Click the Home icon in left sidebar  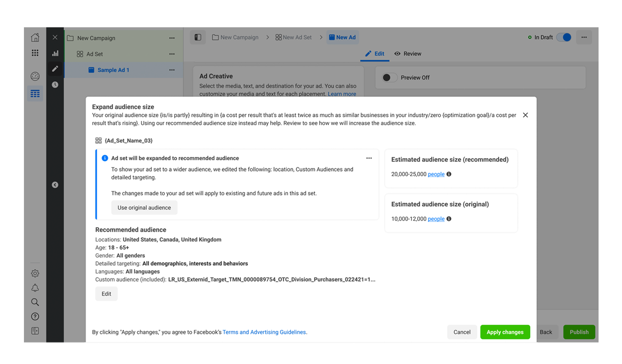pos(35,38)
